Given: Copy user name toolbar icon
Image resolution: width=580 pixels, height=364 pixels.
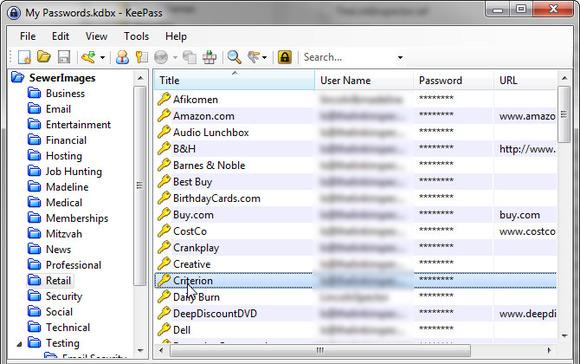Looking at the screenshot, I should click(122, 57).
